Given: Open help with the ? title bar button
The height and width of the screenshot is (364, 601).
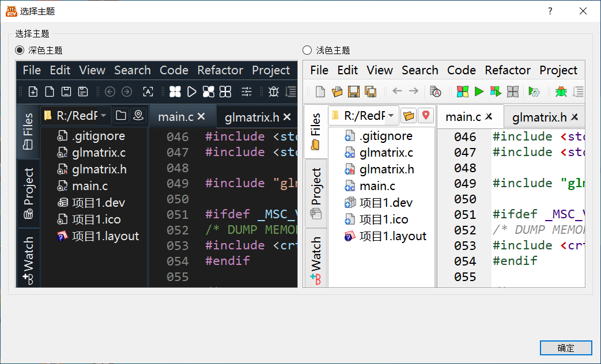Looking at the screenshot, I should (x=550, y=11).
